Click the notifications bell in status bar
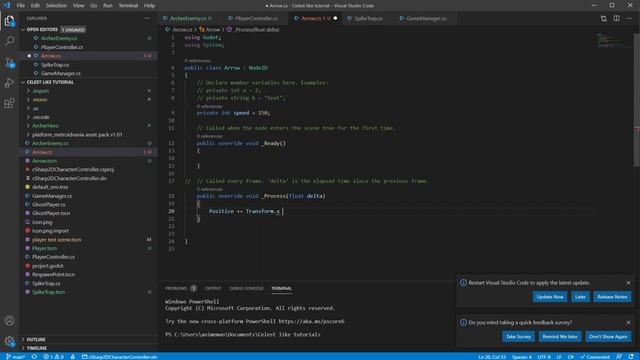640x360 pixels. (x=631, y=357)
